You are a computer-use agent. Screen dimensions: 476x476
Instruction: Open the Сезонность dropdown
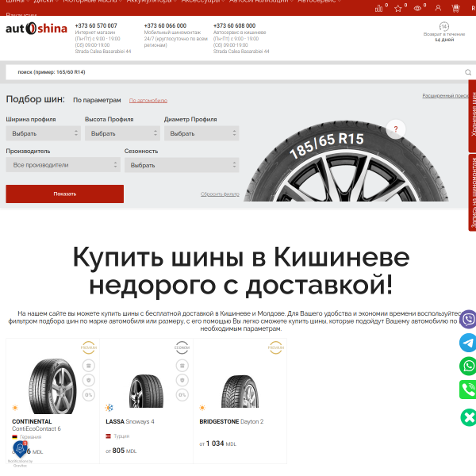[182, 165]
